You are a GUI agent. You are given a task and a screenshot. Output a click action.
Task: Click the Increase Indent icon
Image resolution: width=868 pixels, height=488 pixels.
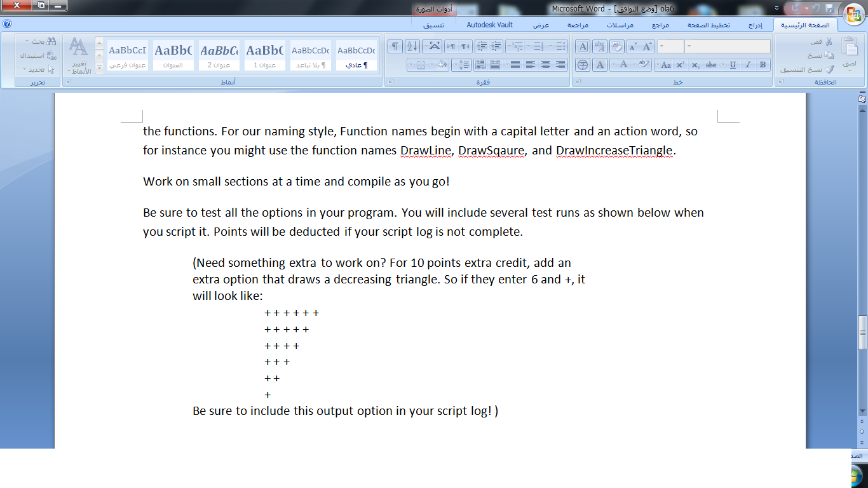(483, 46)
